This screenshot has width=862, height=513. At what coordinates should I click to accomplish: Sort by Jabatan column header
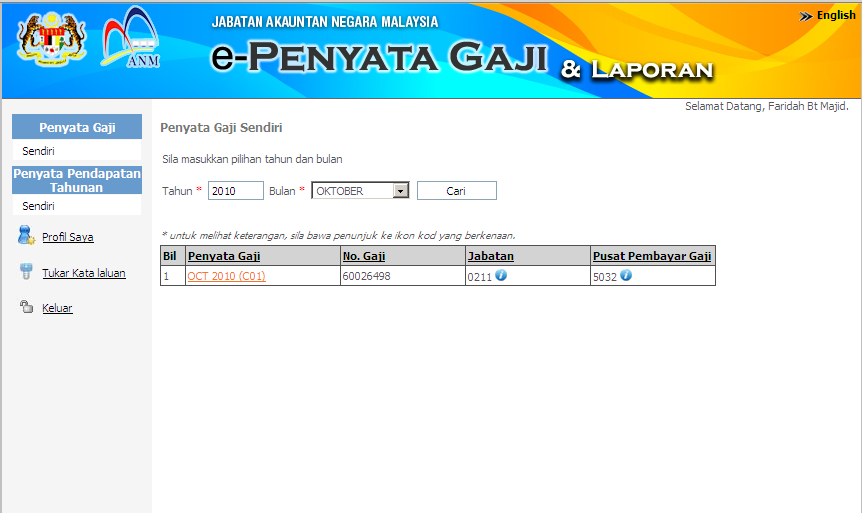490,256
